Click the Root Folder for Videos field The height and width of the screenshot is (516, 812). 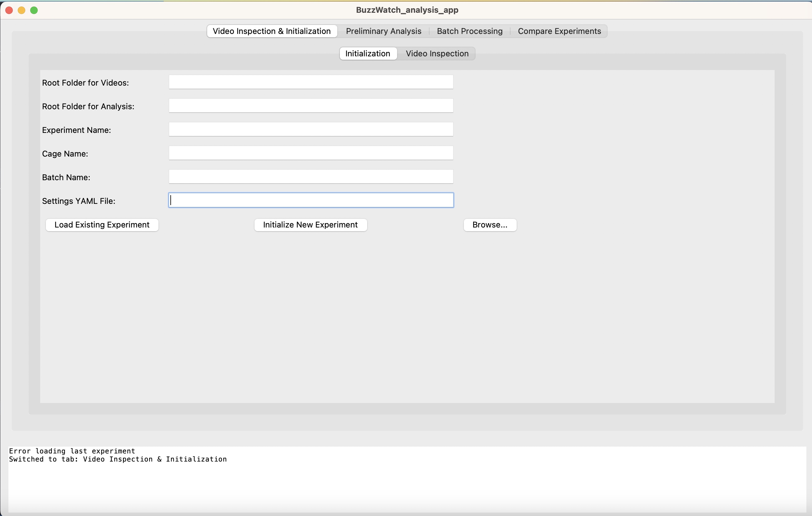tap(311, 82)
